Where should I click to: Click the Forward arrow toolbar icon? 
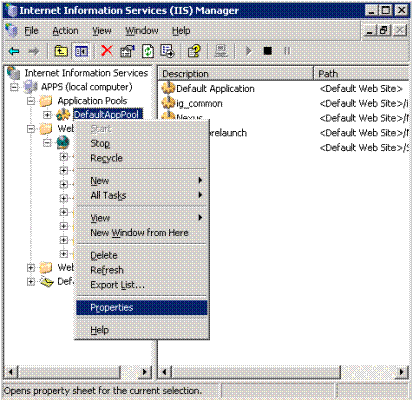tap(33, 51)
